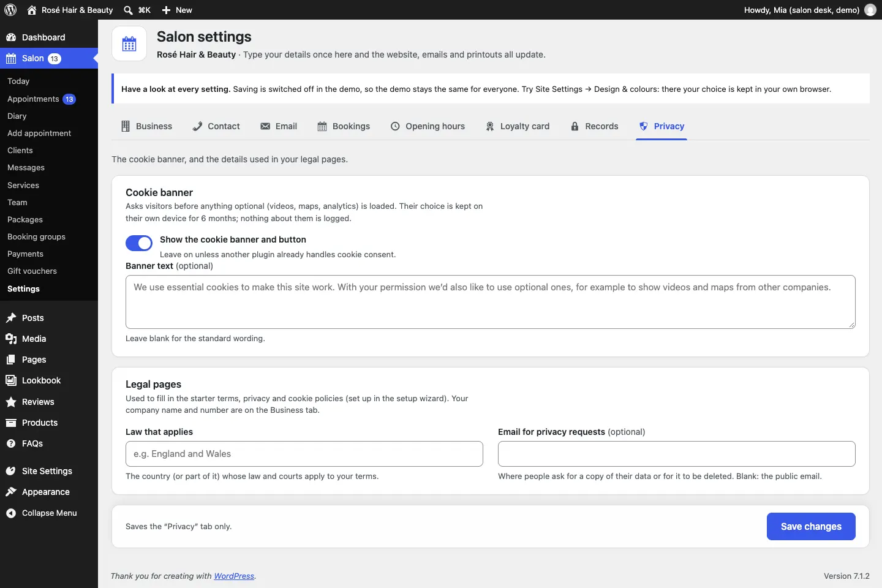This screenshot has width=882, height=588.
Task: Switch to the Contact tab
Action: 216,126
